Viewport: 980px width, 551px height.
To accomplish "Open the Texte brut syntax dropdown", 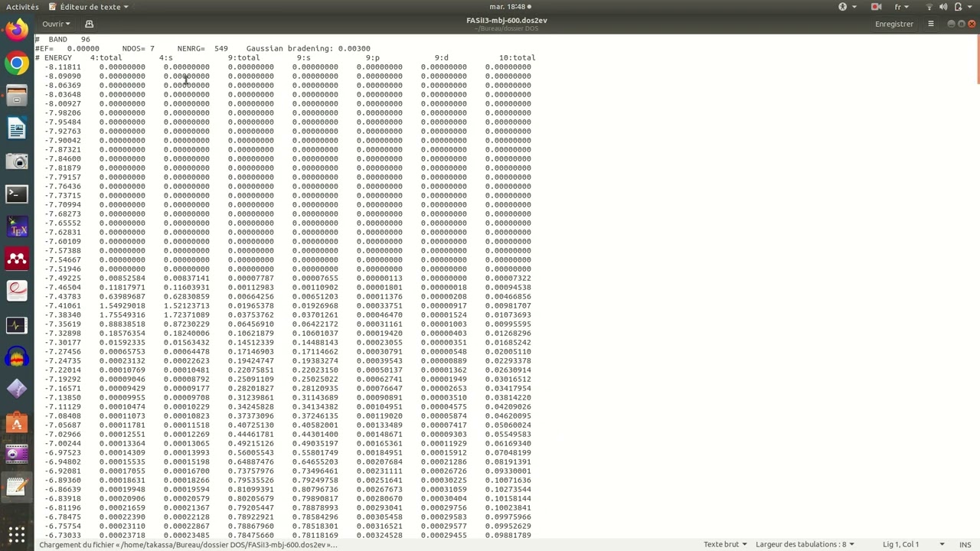I will click(x=725, y=544).
